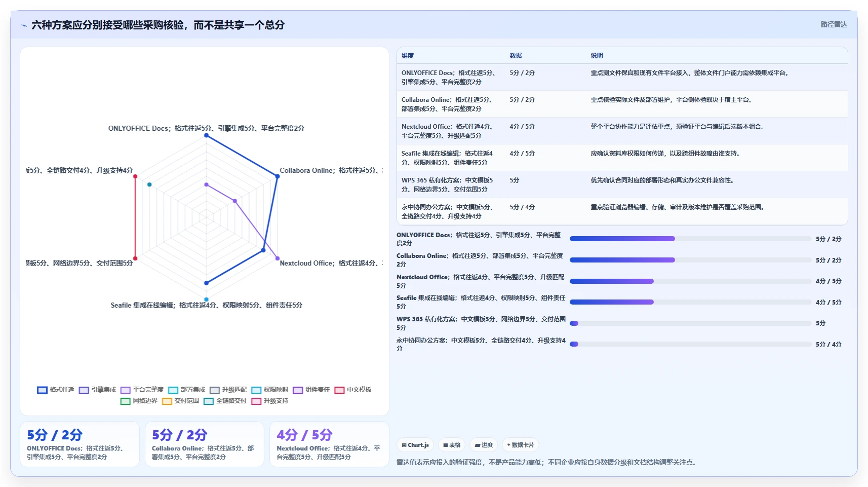The width and height of the screenshot is (868, 487).
Task: Click the 永中协同办公方案 progress bar
Action: pos(691,344)
